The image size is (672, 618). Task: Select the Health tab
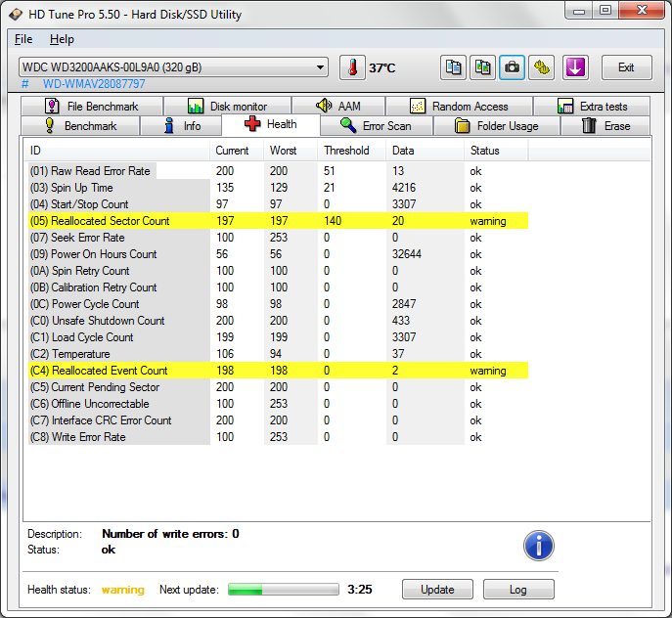click(271, 124)
